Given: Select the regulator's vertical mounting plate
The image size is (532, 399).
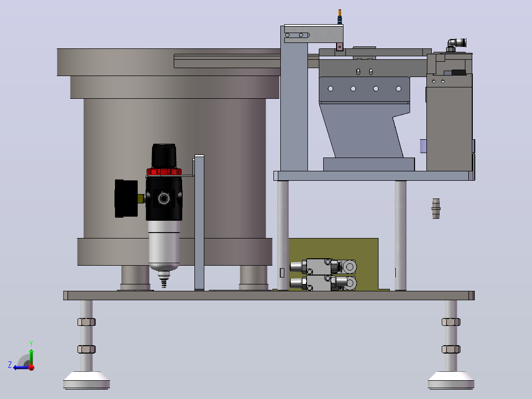Looking at the screenshot, I should [x=199, y=223].
